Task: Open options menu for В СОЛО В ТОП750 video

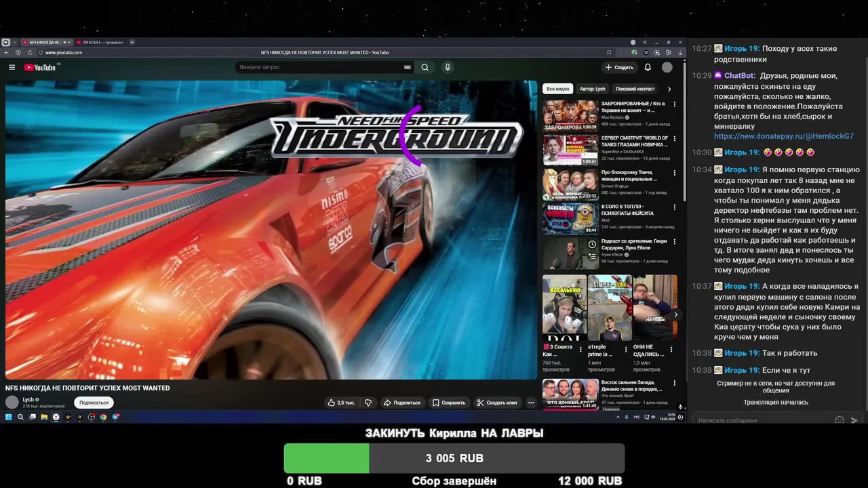Action: (674, 207)
